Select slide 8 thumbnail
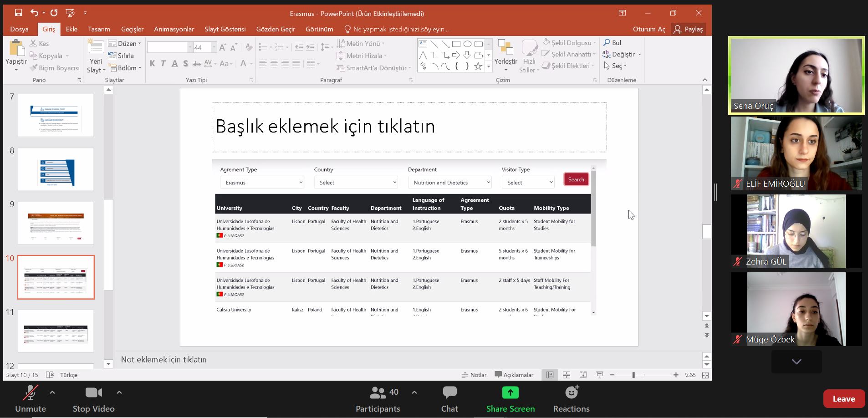 (56, 169)
